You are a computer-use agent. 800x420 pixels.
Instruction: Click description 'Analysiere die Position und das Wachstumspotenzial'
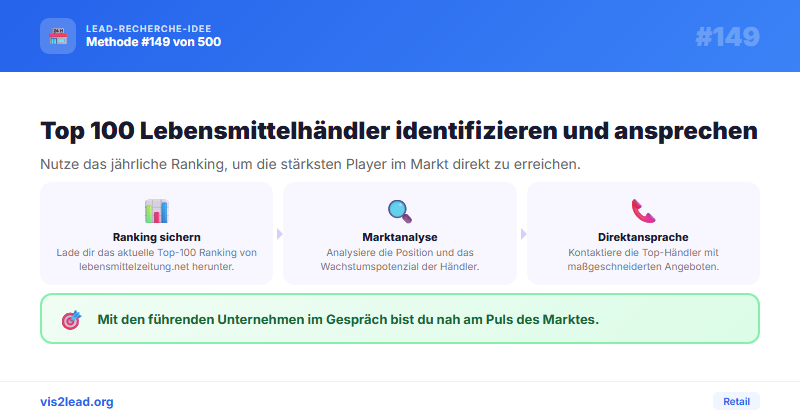399,259
